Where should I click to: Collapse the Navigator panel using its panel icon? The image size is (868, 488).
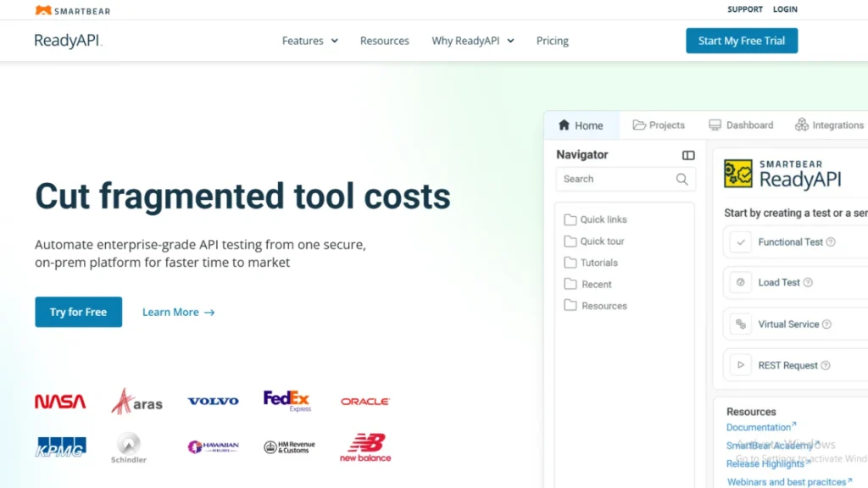click(x=687, y=155)
